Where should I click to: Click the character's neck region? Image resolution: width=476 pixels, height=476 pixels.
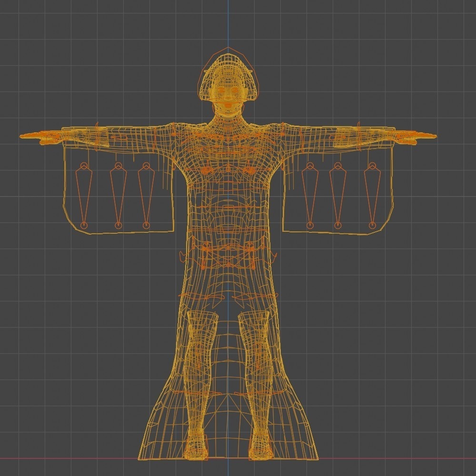click(228, 117)
